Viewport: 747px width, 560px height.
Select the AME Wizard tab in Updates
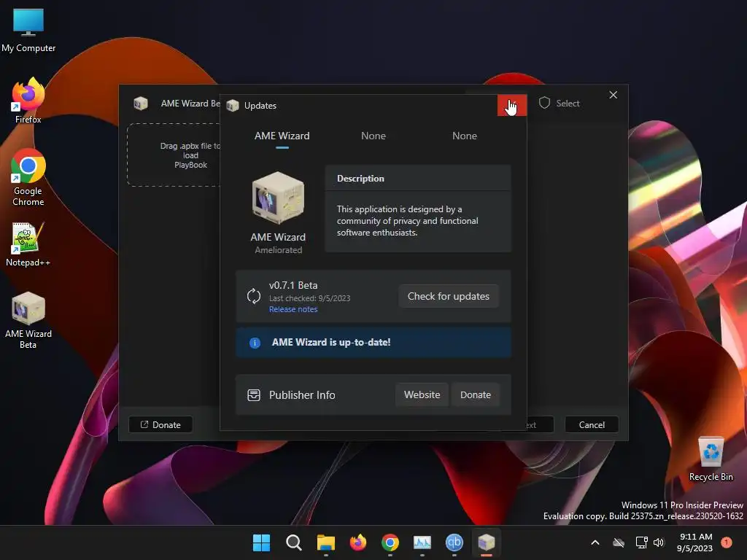pyautogui.click(x=282, y=136)
